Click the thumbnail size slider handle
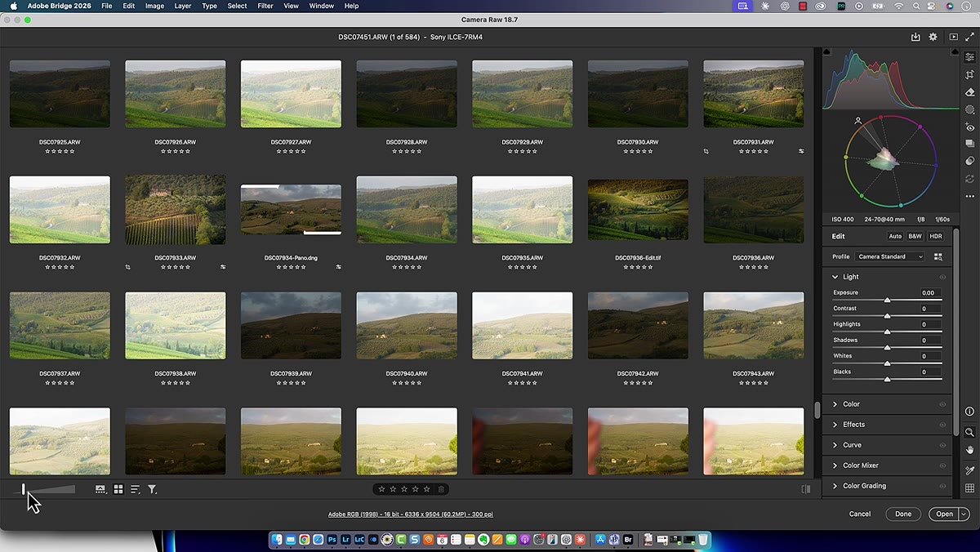 24,489
